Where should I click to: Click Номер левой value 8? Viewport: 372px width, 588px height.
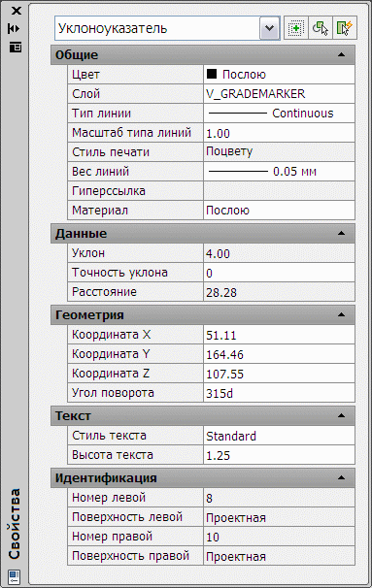280,498
